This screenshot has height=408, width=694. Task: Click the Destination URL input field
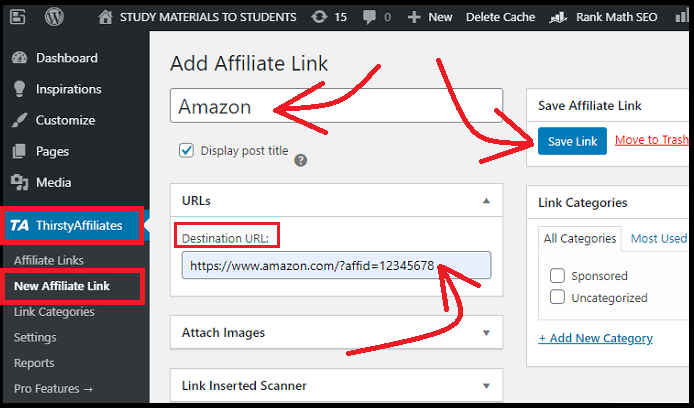(336, 266)
